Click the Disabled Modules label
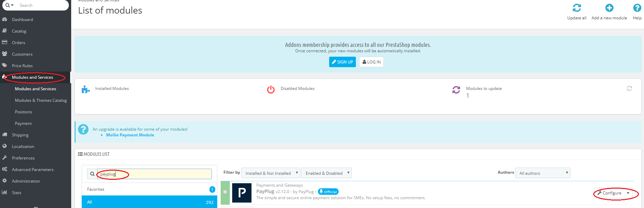Image resolution: width=644 pixels, height=208 pixels. point(298,89)
